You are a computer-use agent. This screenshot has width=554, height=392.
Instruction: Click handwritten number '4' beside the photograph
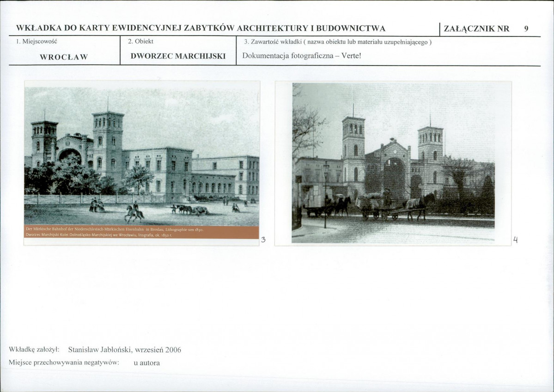(x=516, y=240)
